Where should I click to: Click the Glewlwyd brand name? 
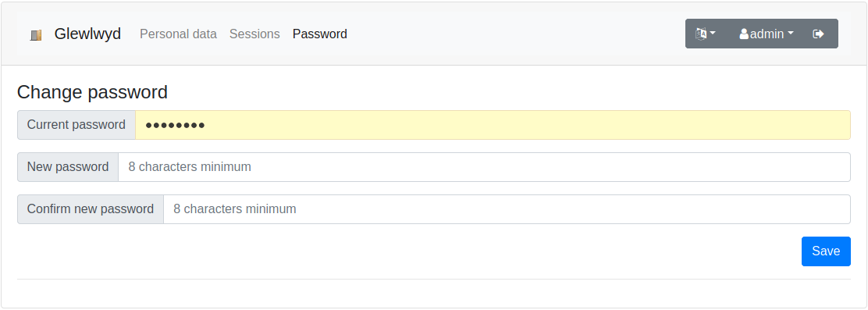click(x=87, y=34)
